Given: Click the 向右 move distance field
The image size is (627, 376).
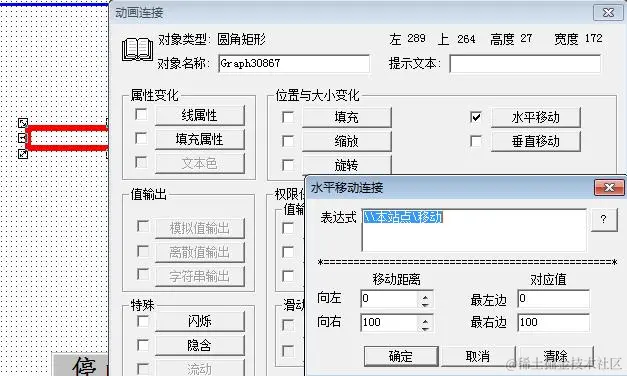Looking at the screenshot, I should [x=389, y=322].
